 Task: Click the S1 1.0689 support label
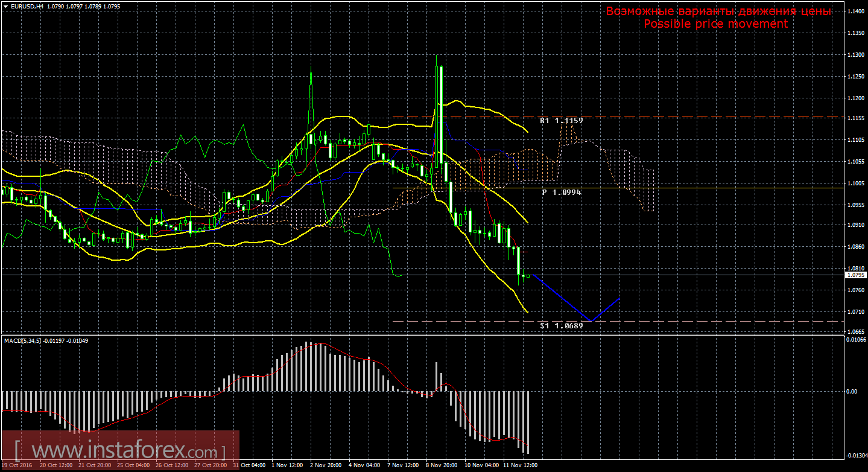click(x=561, y=326)
